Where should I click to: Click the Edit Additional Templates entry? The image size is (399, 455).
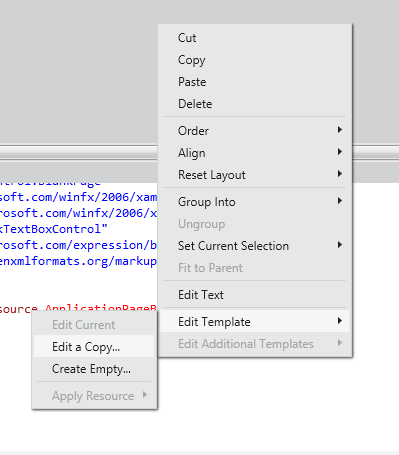click(255, 344)
